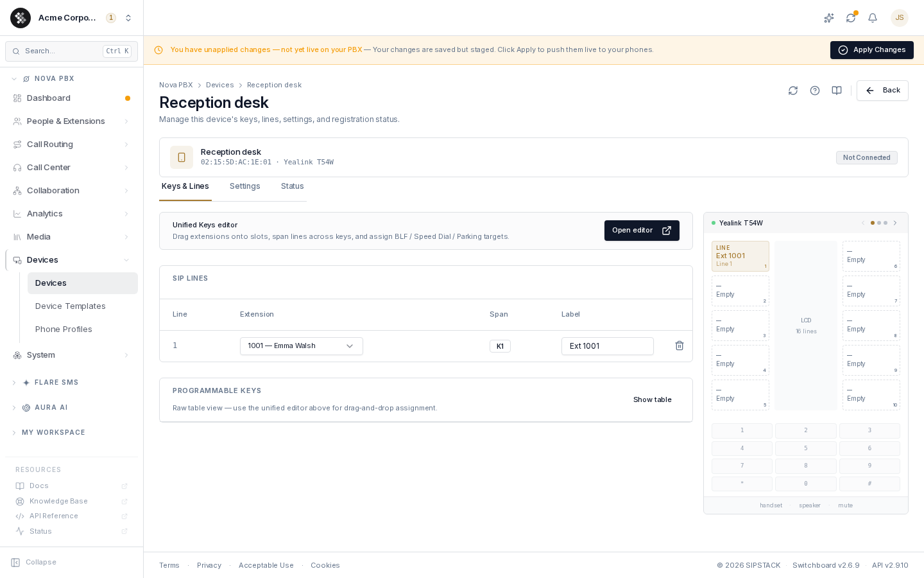The width and height of the screenshot is (924, 578).
Task: Expand Call Routing section
Action: tap(71, 144)
